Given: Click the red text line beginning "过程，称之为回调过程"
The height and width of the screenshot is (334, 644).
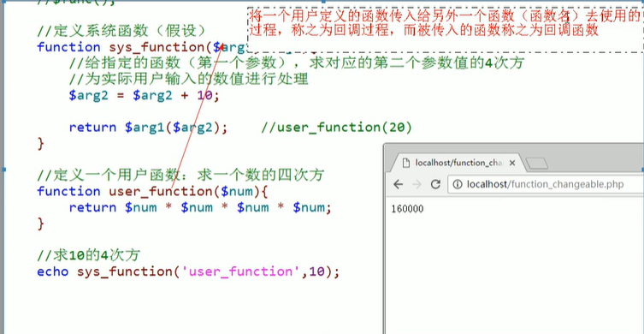Looking at the screenshot, I should pos(424,30).
